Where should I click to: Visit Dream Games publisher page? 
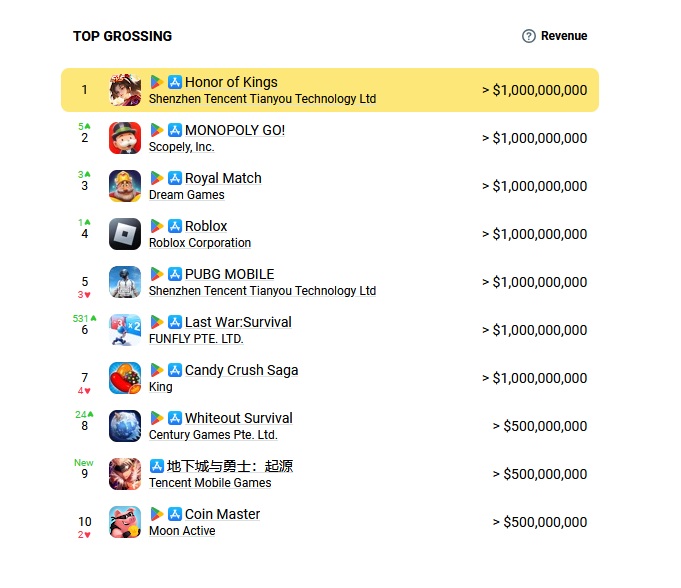tap(186, 195)
